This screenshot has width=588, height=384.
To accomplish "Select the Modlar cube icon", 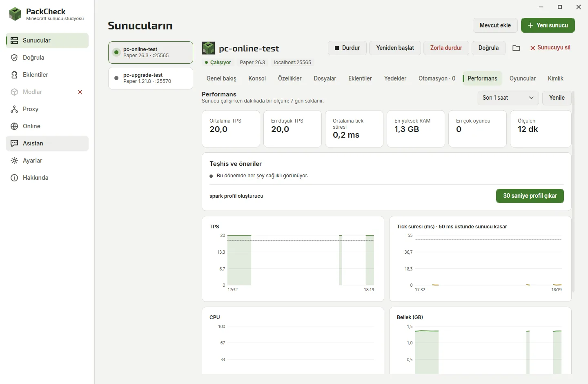I will coord(14,92).
